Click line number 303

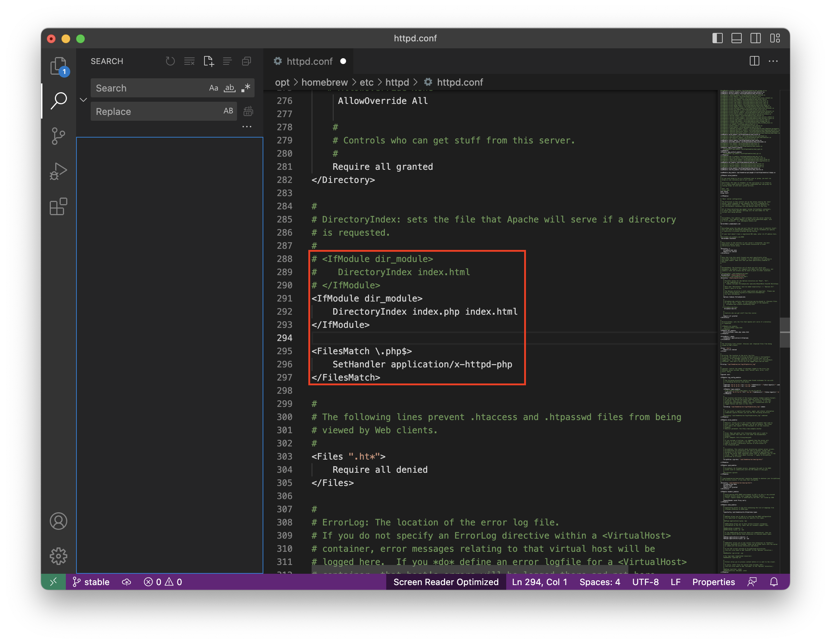(x=284, y=456)
